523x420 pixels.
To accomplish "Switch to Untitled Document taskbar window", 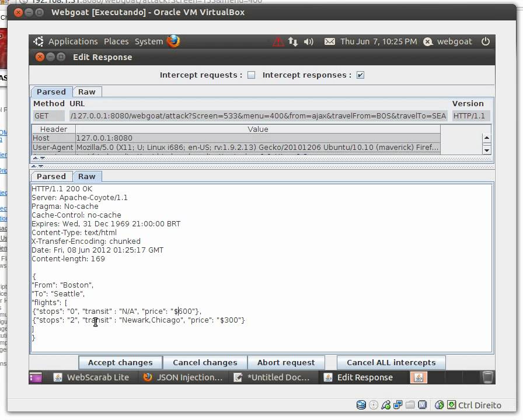I will (272, 377).
